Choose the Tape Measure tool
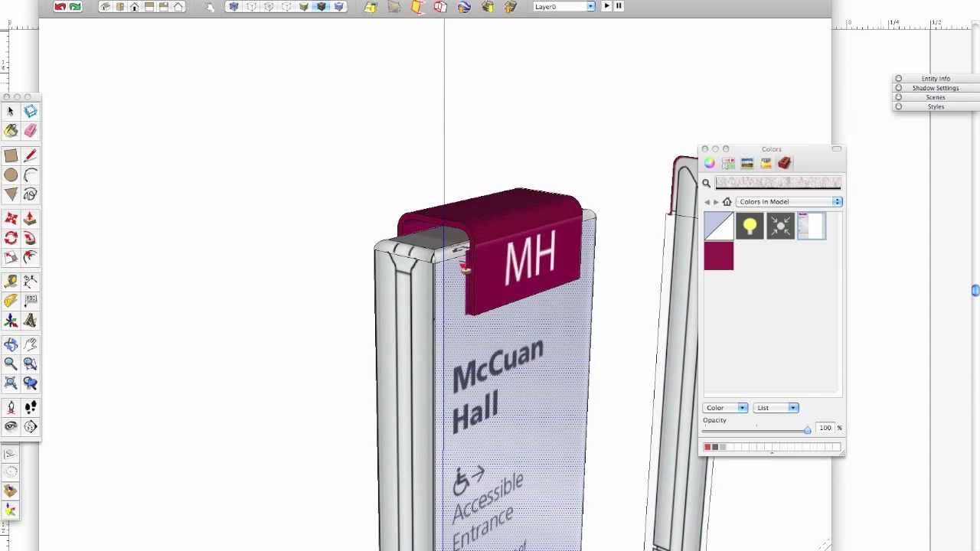This screenshot has height=551, width=980. click(11, 282)
